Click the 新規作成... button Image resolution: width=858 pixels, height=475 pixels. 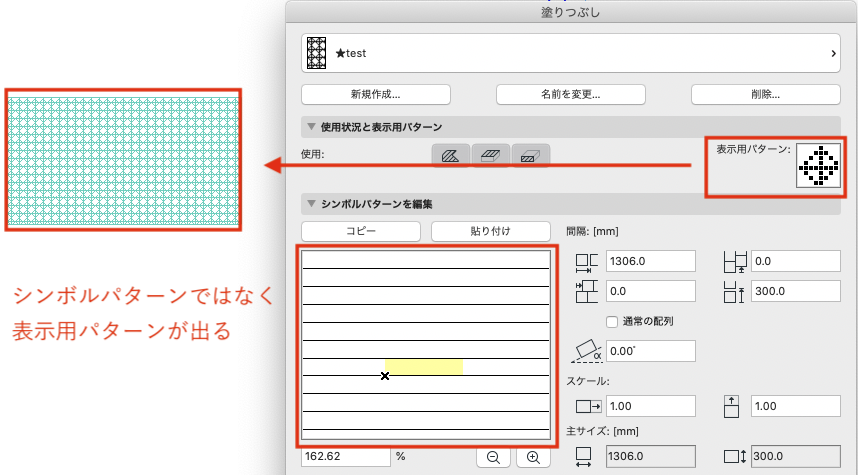click(x=375, y=94)
